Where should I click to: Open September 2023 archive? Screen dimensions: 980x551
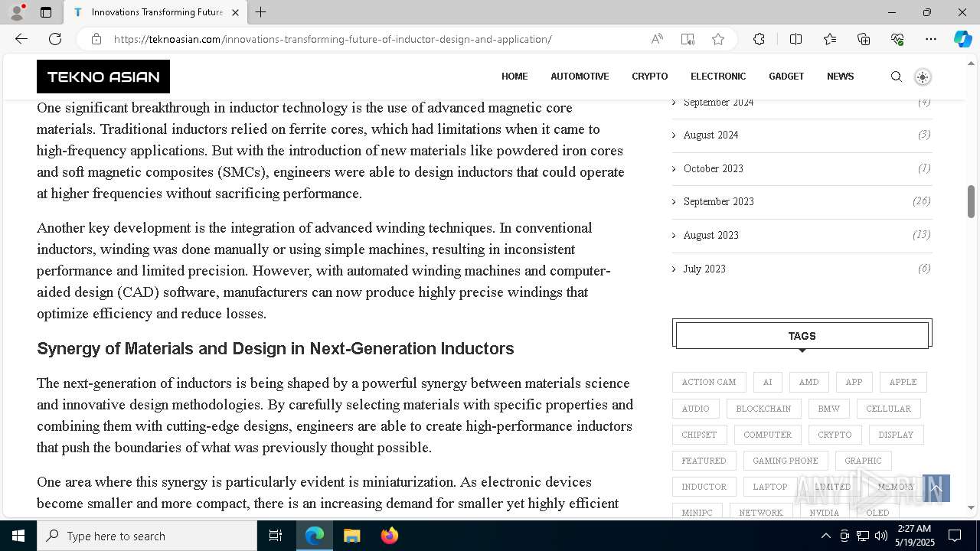(x=718, y=202)
